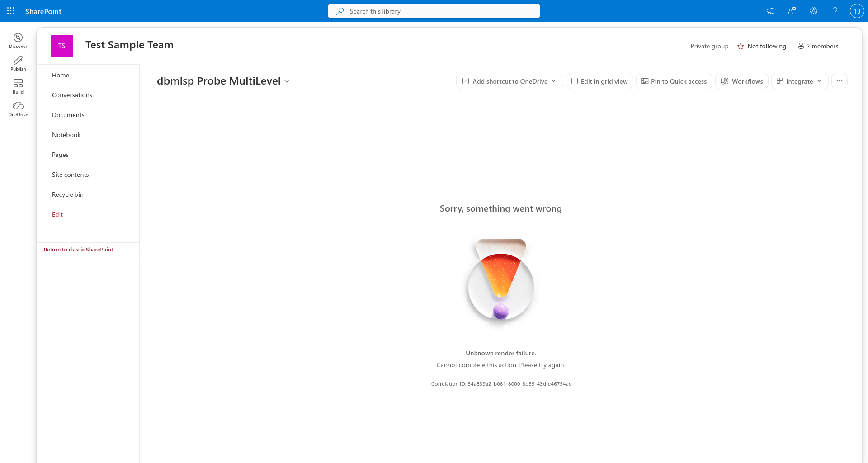Viewport: 868px width, 463px height.
Task: Open Site contents
Action: (71, 175)
